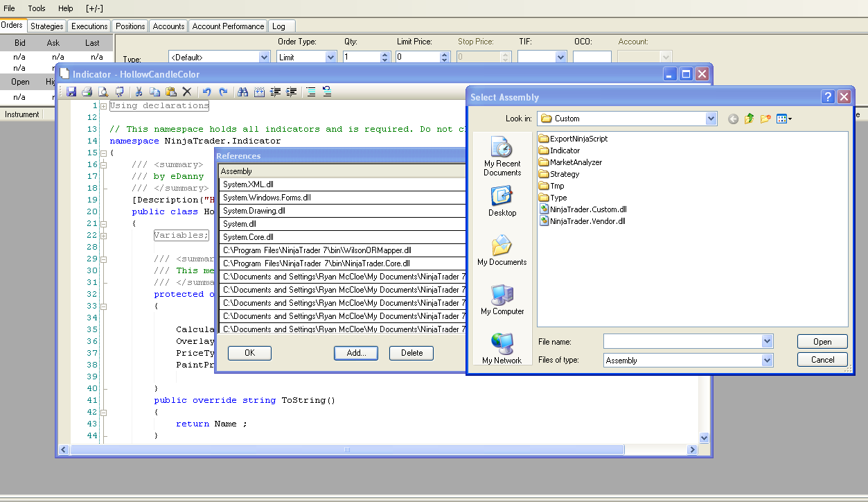The image size is (868, 502).
Task: Click the Limit Price input field
Action: tap(418, 57)
